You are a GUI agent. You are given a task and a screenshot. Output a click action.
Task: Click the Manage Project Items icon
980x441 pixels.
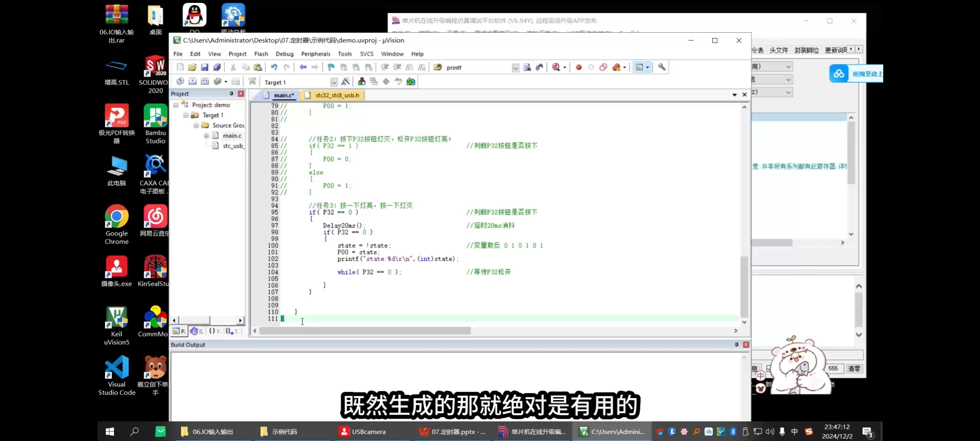click(362, 81)
